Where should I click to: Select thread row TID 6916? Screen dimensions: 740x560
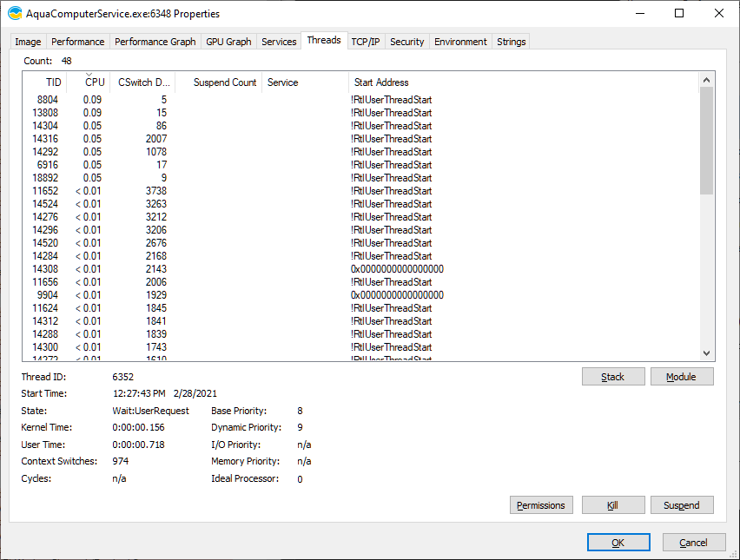[360, 165]
